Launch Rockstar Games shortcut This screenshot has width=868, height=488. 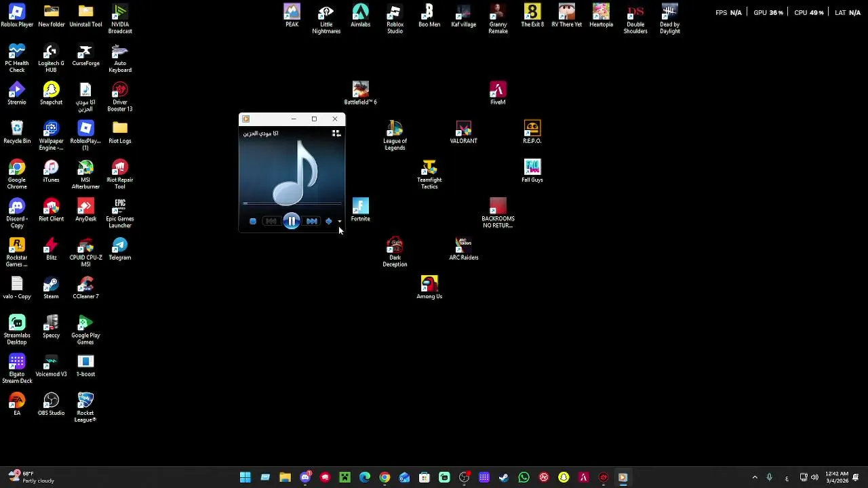pos(17,252)
